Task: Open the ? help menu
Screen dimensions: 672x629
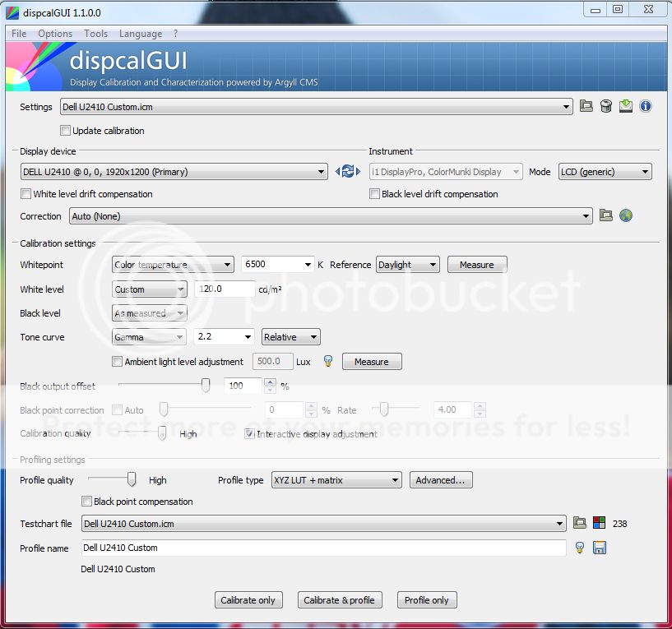Action: click(175, 34)
